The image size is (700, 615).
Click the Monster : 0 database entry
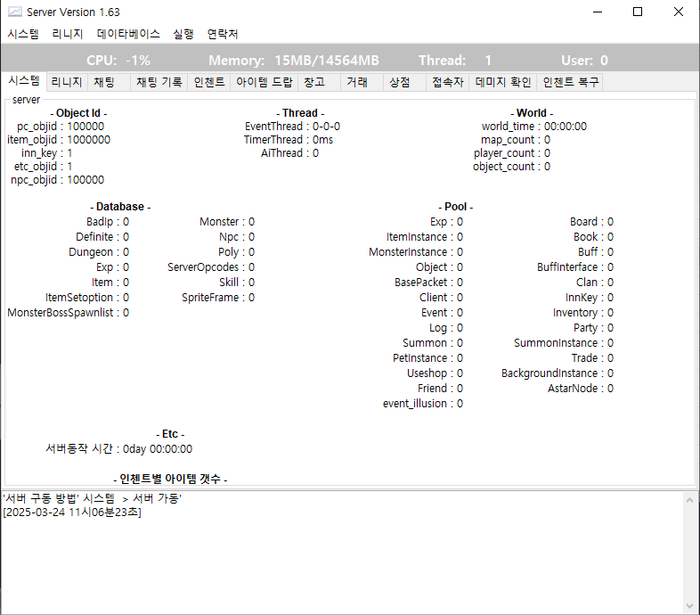pyautogui.click(x=227, y=222)
